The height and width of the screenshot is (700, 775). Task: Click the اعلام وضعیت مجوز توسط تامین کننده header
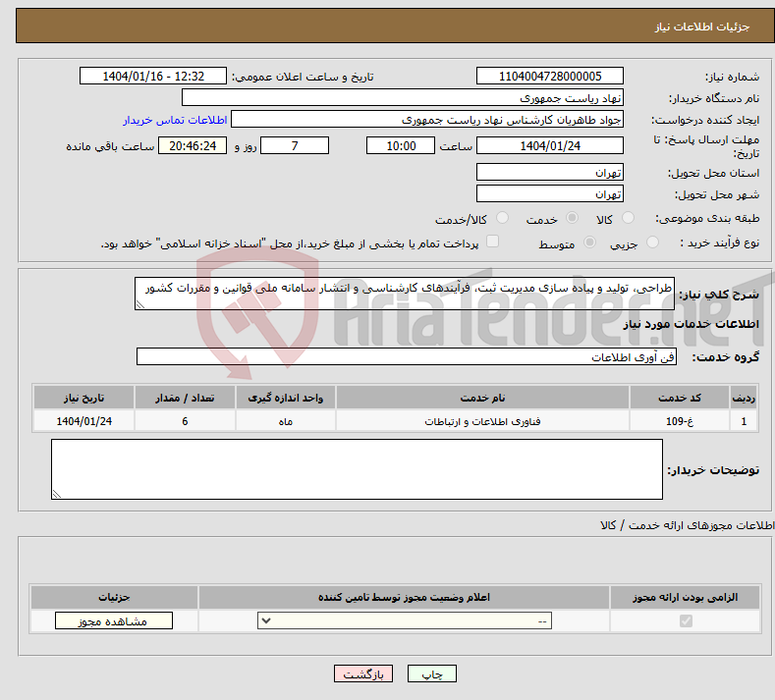[404, 597]
